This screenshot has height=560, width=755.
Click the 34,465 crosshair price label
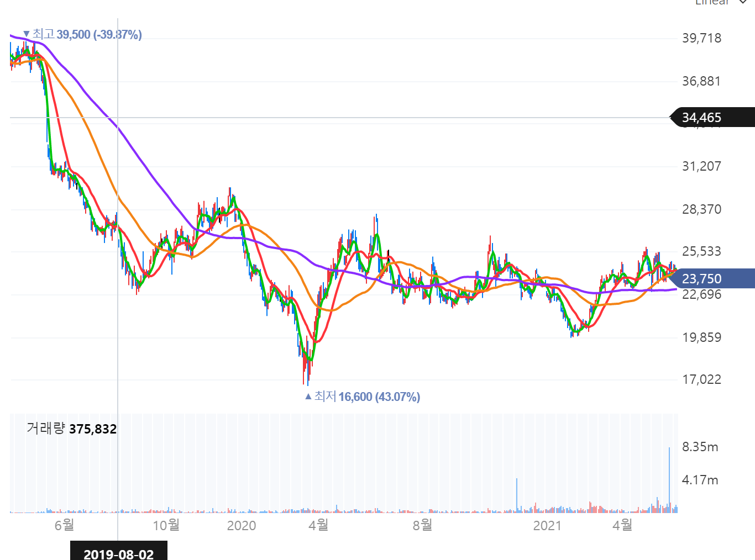[x=712, y=118]
